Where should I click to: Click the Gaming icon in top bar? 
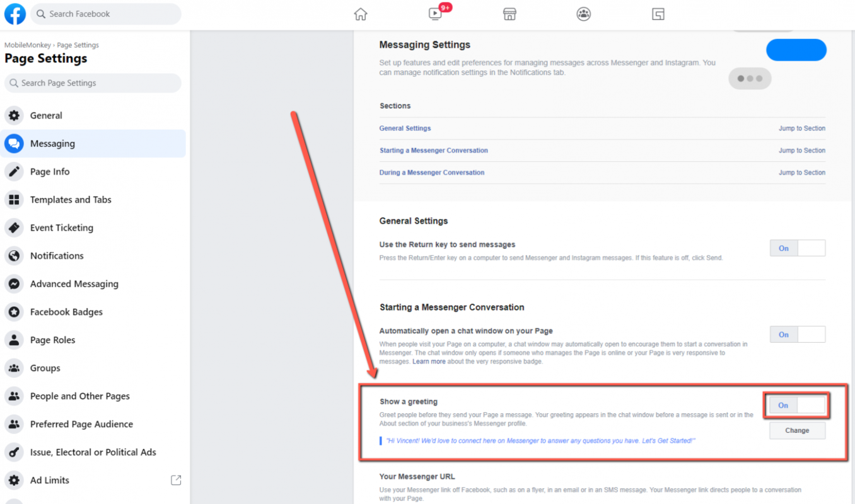pos(658,13)
